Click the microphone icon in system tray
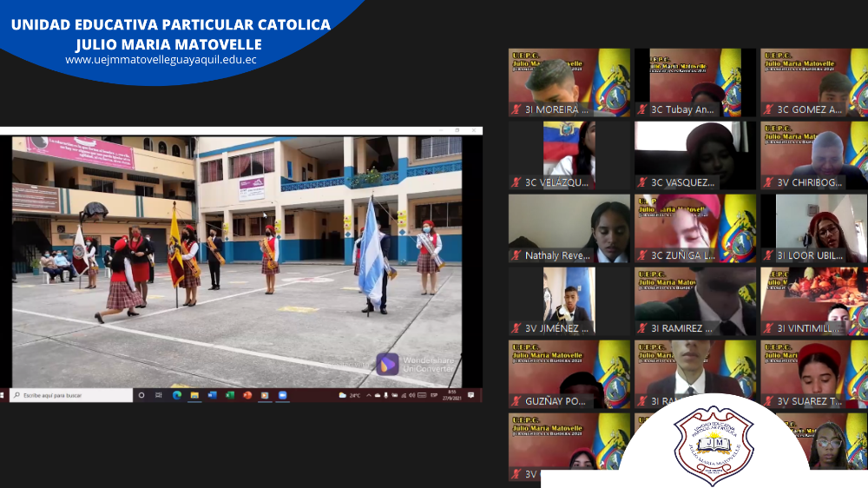The image size is (868, 488). pyautogui.click(x=386, y=395)
